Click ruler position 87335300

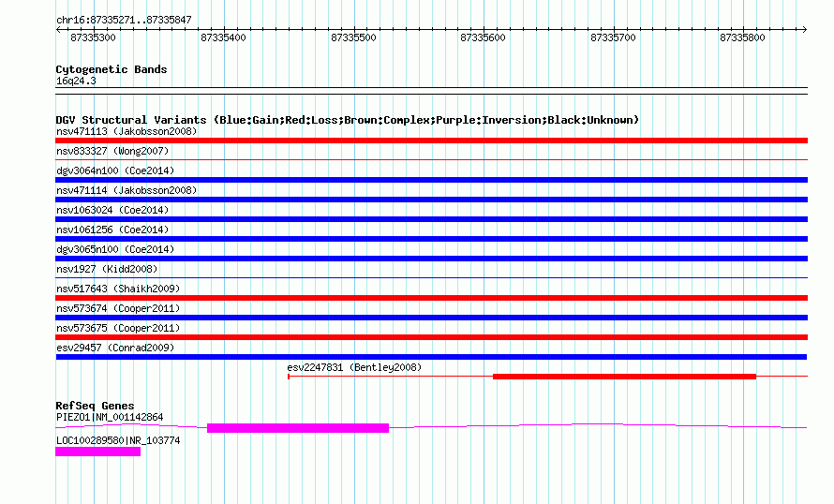pos(93,37)
